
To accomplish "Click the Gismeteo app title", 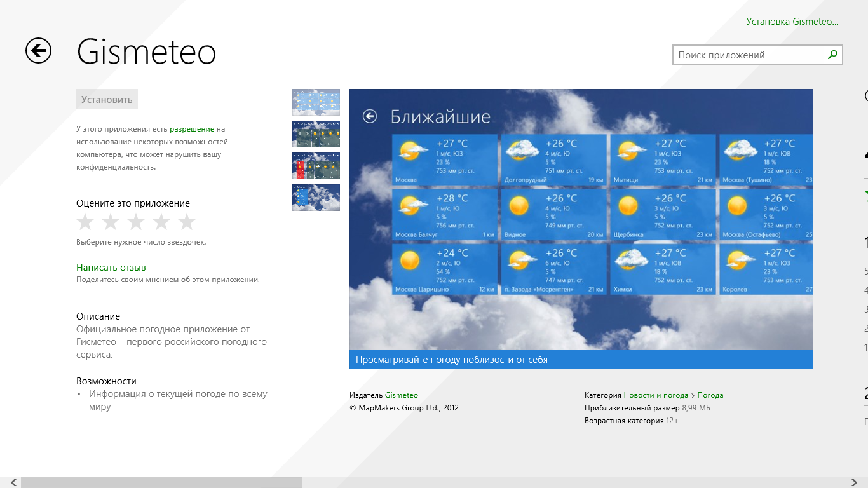I will coord(146,52).
